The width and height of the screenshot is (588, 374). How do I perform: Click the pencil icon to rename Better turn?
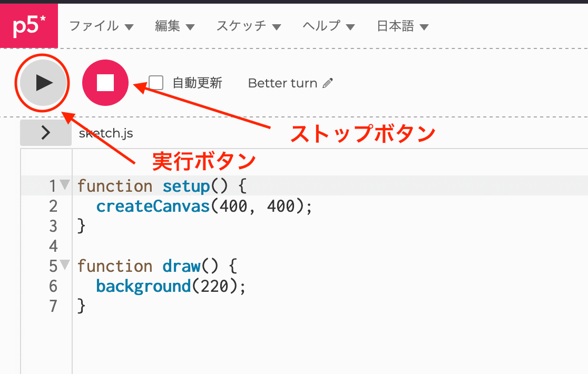tap(329, 83)
